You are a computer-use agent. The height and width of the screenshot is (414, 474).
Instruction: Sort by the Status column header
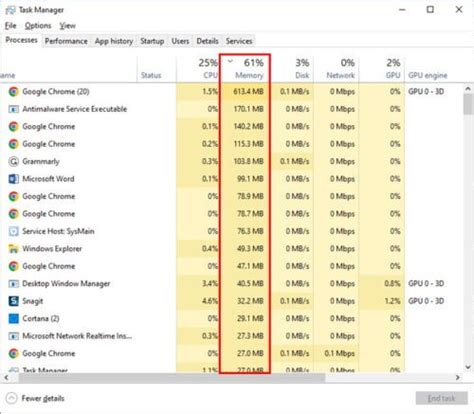pyautogui.click(x=156, y=69)
